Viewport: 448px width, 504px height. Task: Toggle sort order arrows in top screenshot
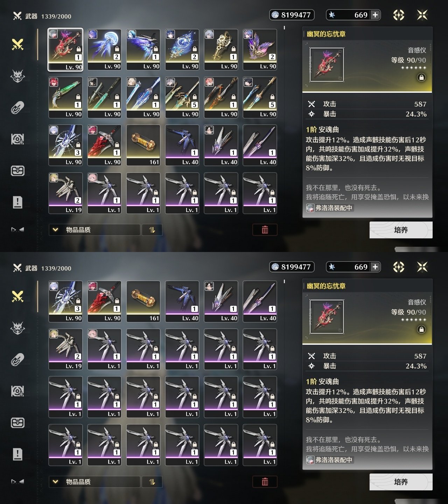click(x=152, y=230)
